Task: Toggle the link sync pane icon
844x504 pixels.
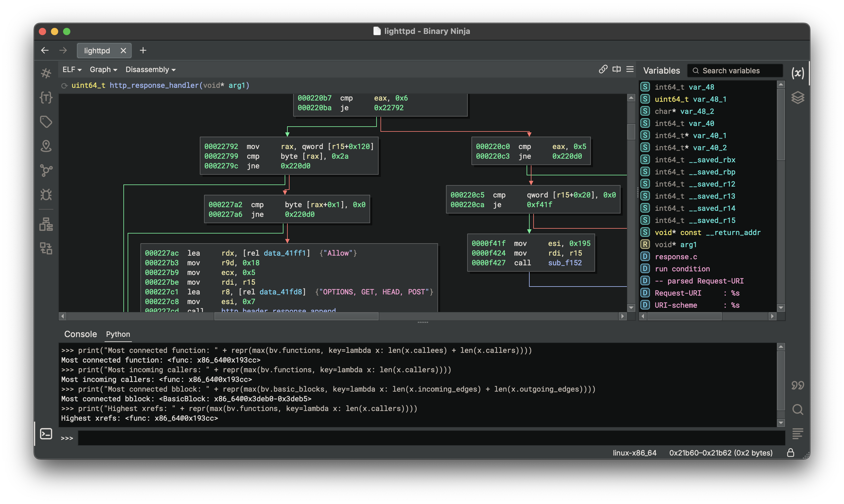Action: 603,69
